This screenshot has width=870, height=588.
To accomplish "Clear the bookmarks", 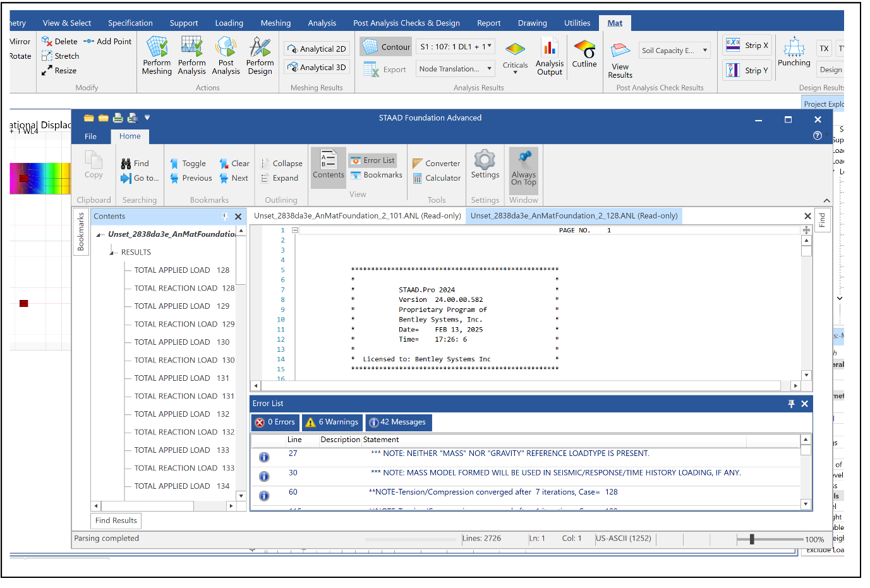I will [x=234, y=164].
